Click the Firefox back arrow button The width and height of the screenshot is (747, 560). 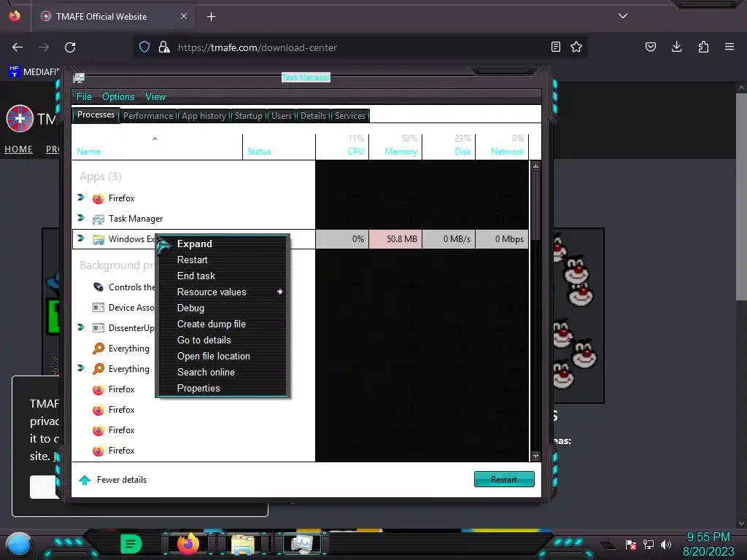point(18,47)
